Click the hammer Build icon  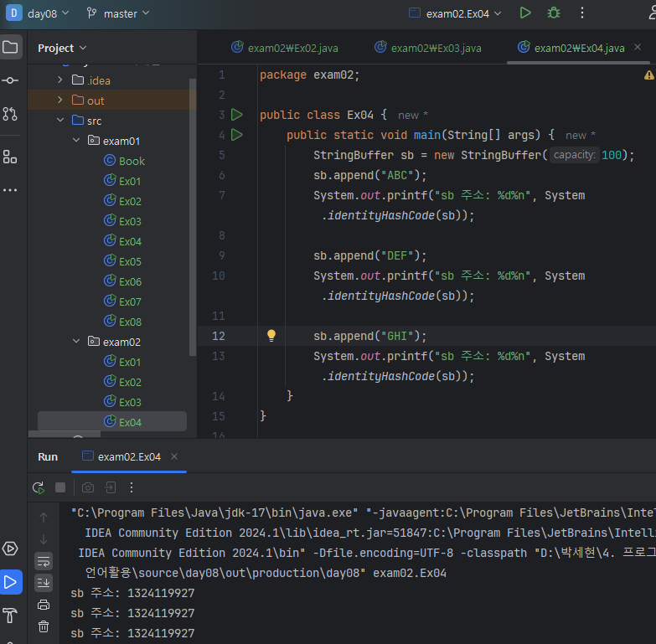(x=10, y=616)
